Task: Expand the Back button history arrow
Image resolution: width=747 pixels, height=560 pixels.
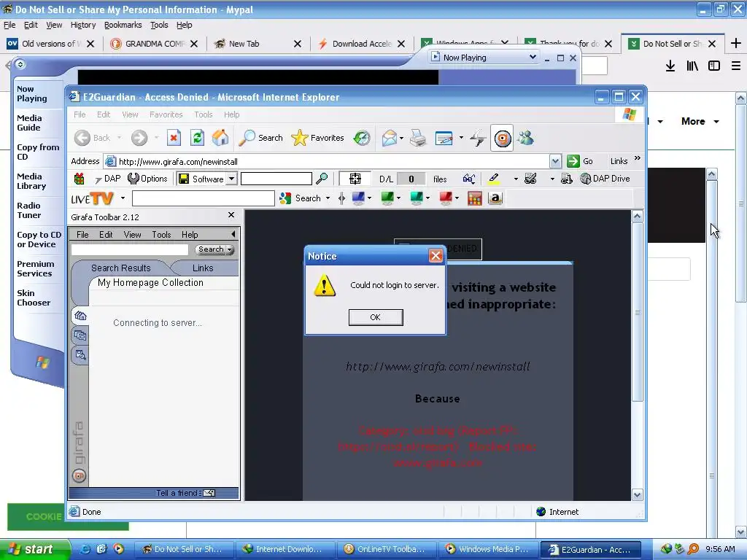Action: (x=119, y=138)
